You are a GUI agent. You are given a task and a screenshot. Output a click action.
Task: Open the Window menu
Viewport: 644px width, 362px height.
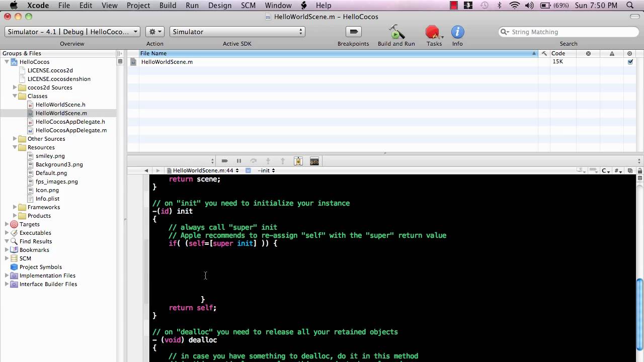(278, 6)
